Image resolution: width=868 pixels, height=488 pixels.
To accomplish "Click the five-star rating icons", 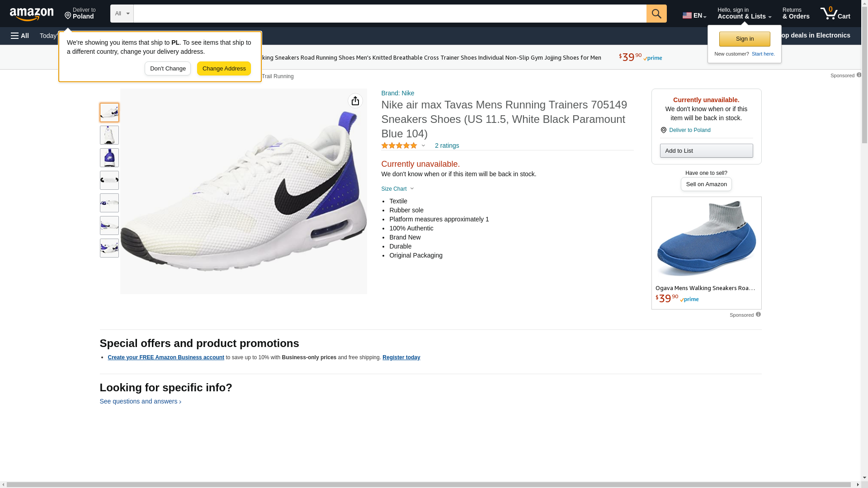I will coord(399,145).
